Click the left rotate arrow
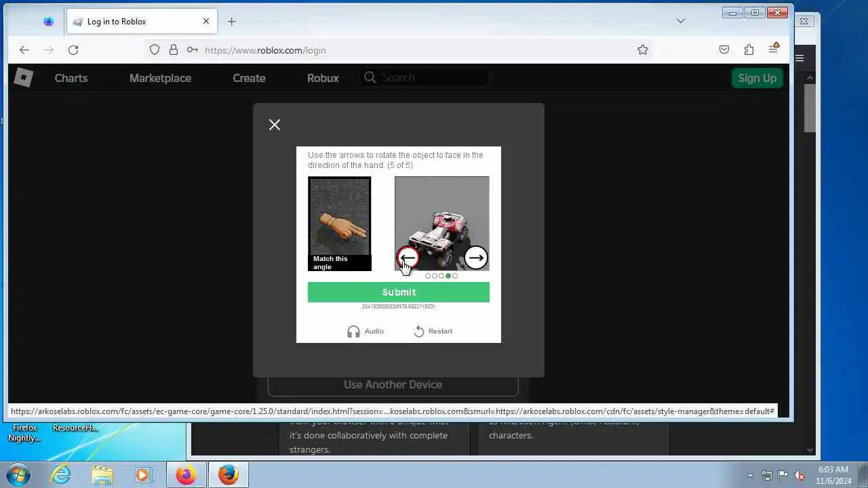 click(x=408, y=258)
